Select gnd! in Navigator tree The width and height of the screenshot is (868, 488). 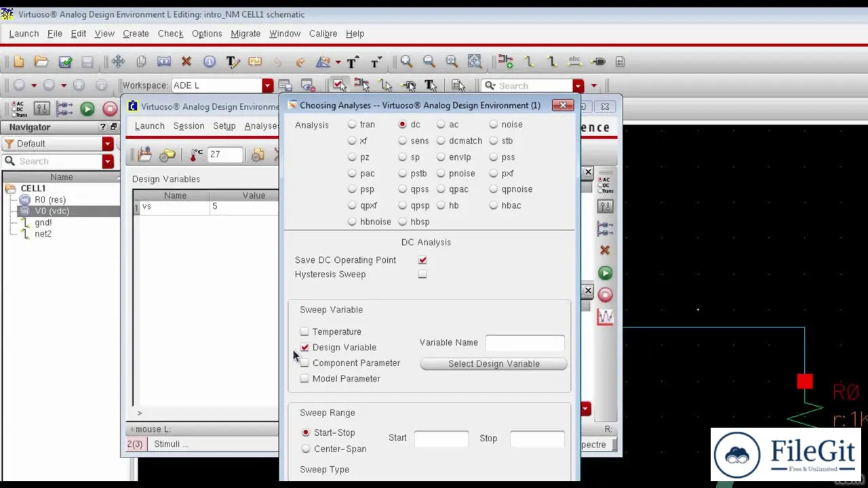click(x=43, y=222)
